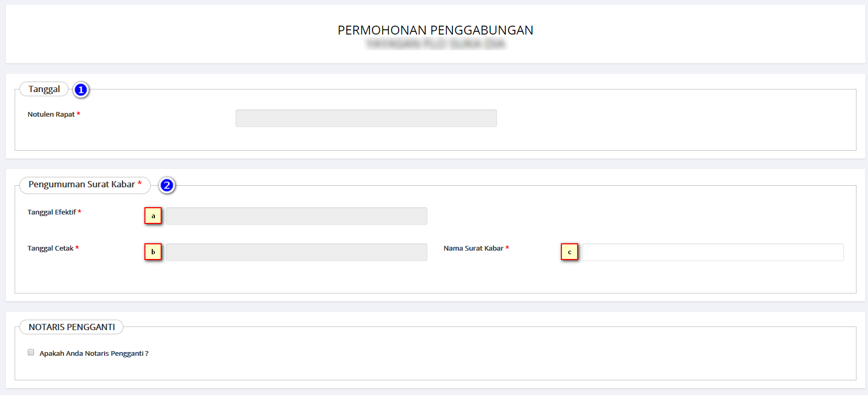Click the 'PERMOHONAN PENGGABUNGAN' page heading

click(x=435, y=30)
